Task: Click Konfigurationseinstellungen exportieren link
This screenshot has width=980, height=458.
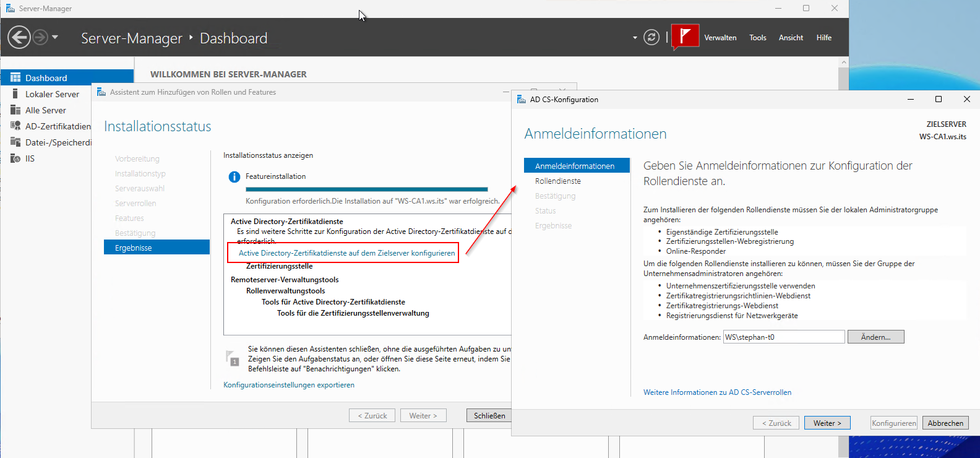Action: tap(289, 385)
